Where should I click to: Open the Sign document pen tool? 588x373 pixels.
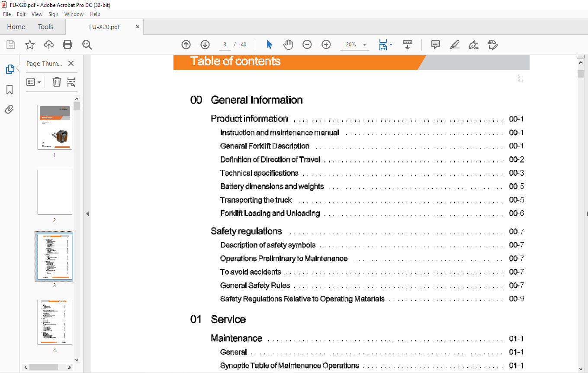pyautogui.click(x=473, y=45)
